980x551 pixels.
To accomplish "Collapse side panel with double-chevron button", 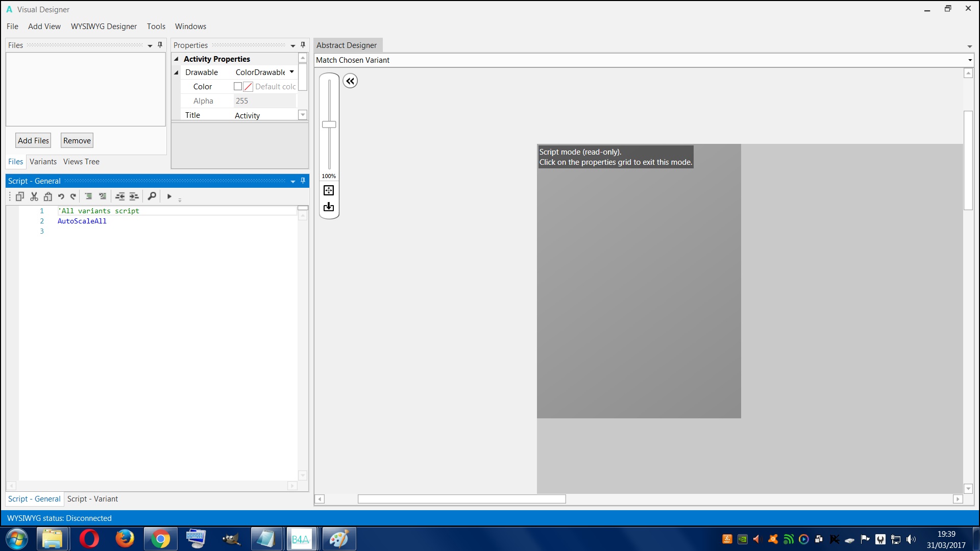I will pos(350,81).
